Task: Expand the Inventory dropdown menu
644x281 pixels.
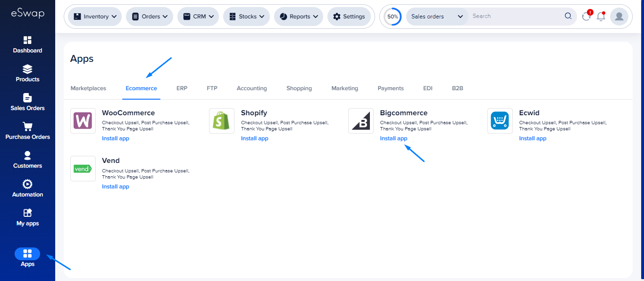Action: (x=95, y=17)
